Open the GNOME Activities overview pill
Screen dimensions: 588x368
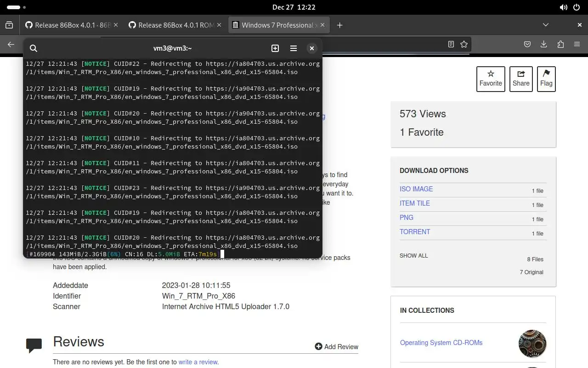17,7
